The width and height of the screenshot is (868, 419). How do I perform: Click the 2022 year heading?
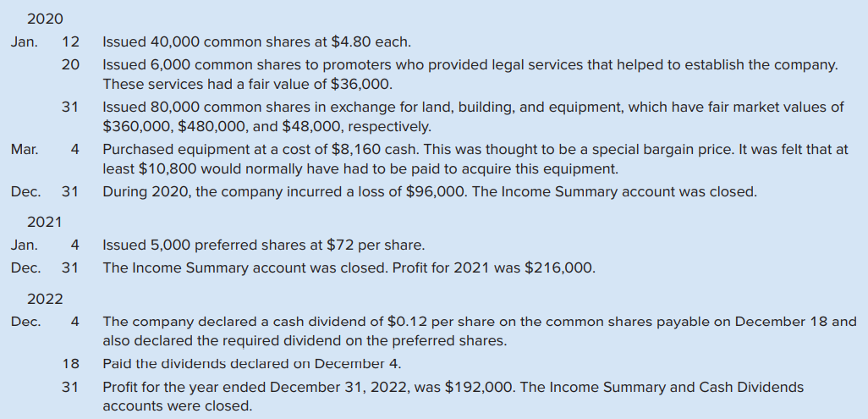[45, 300]
